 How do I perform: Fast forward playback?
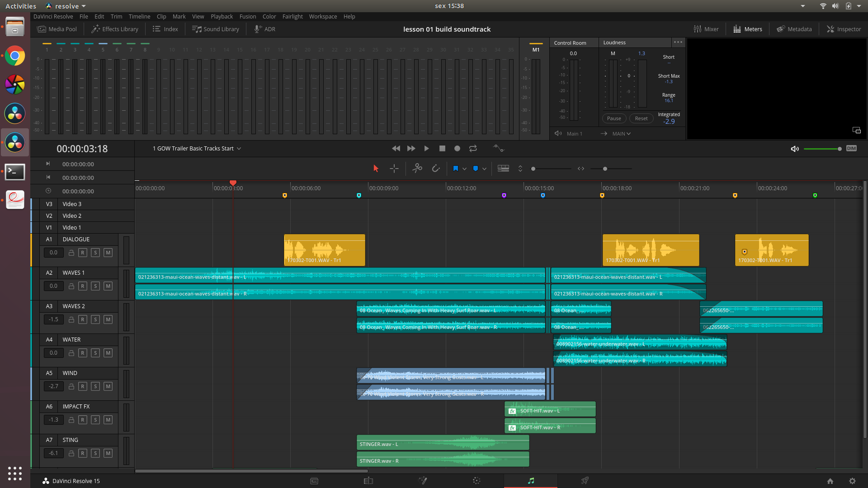[411, 148]
